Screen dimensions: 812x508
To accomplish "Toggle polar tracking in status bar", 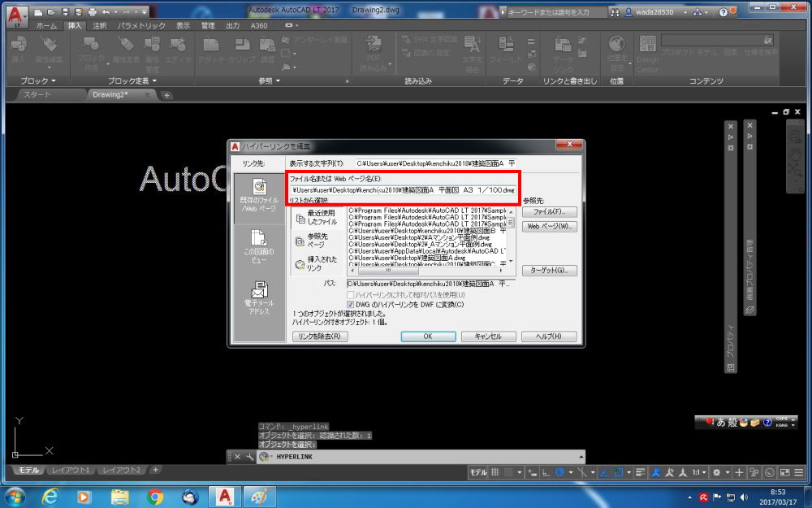I will point(559,472).
